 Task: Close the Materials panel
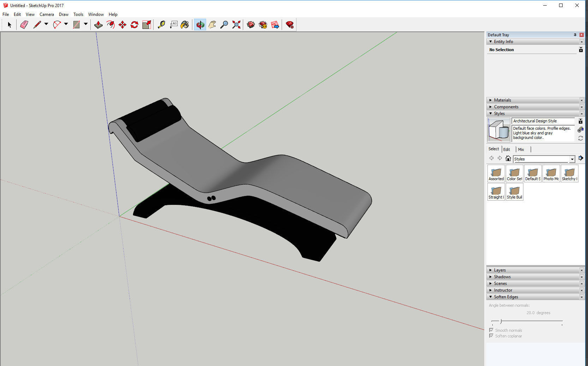(582, 100)
